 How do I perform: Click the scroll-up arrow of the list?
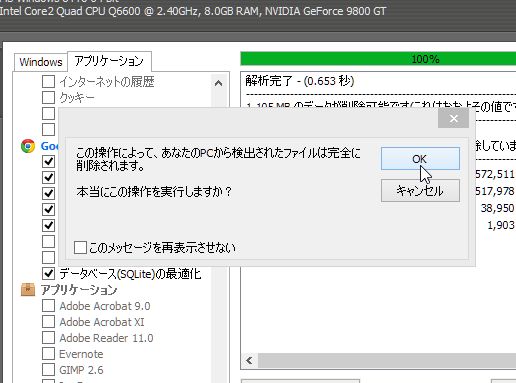[219, 83]
